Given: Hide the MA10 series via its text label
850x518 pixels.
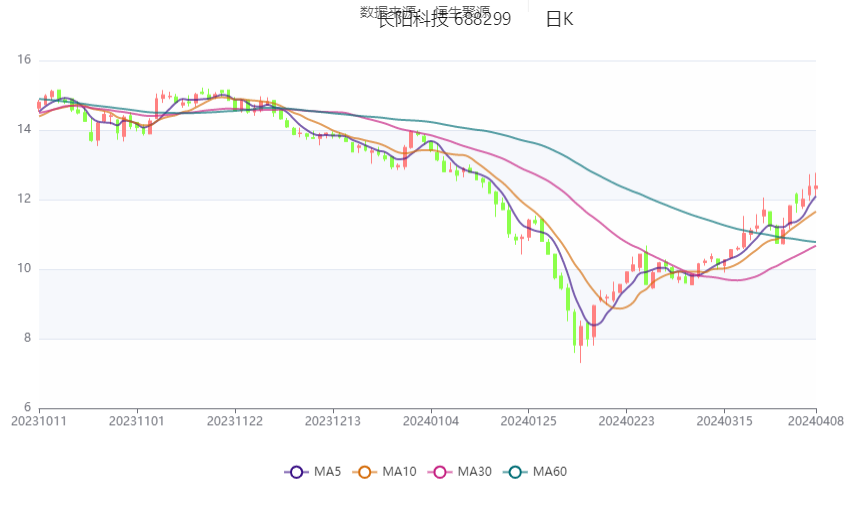Looking at the screenshot, I should click(400, 472).
